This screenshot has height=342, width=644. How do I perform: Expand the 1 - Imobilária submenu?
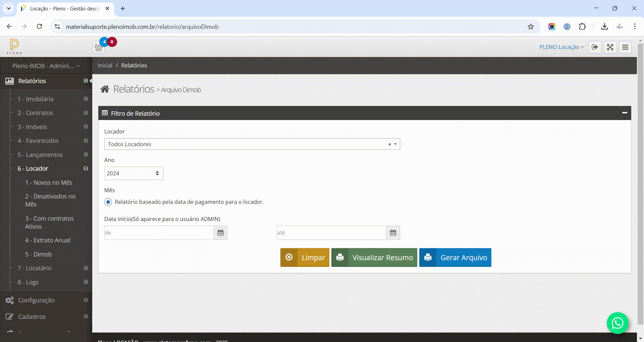[86, 99]
